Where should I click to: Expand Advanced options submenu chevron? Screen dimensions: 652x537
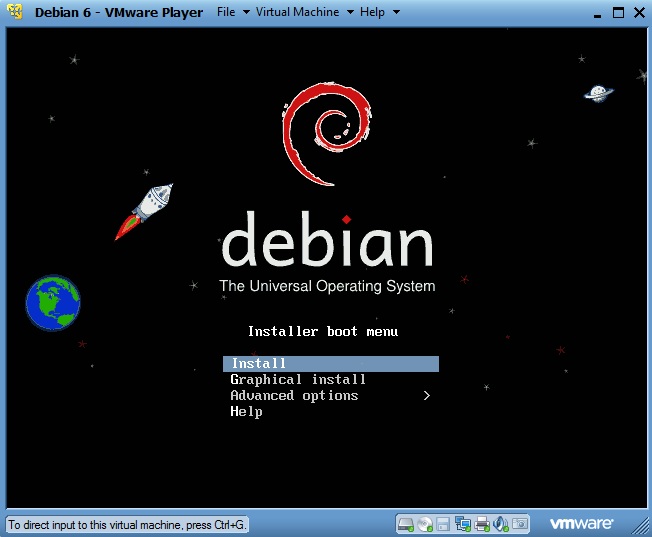[x=427, y=396]
